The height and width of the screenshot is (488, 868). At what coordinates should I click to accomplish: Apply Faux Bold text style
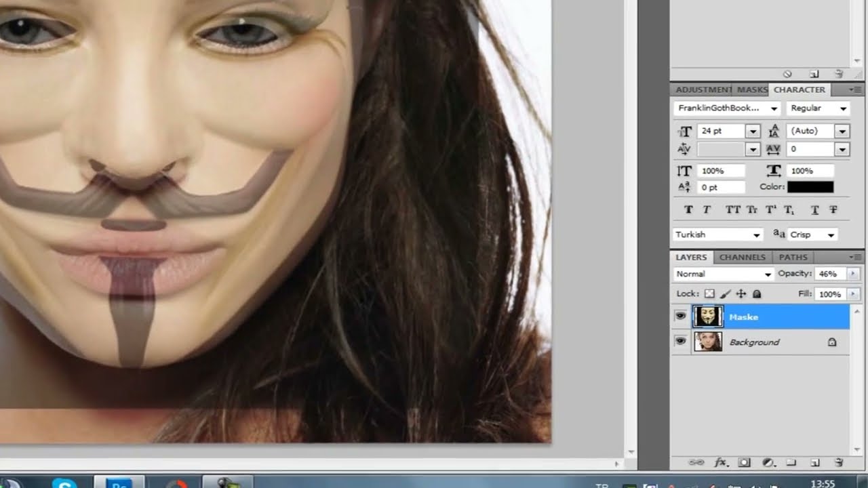(x=689, y=210)
